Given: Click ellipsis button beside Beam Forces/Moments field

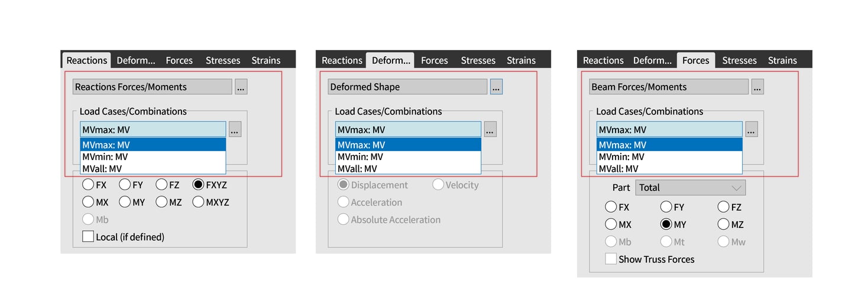Looking at the screenshot, I should tap(757, 87).
